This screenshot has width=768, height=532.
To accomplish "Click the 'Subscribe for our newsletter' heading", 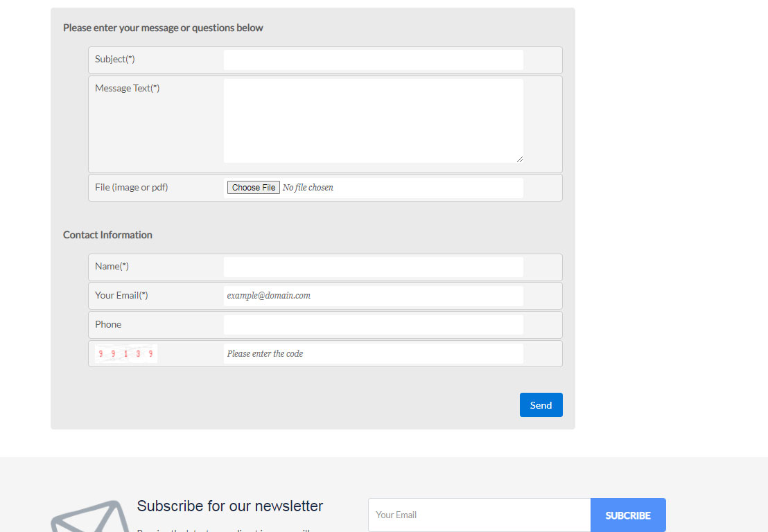I will 230,506.
